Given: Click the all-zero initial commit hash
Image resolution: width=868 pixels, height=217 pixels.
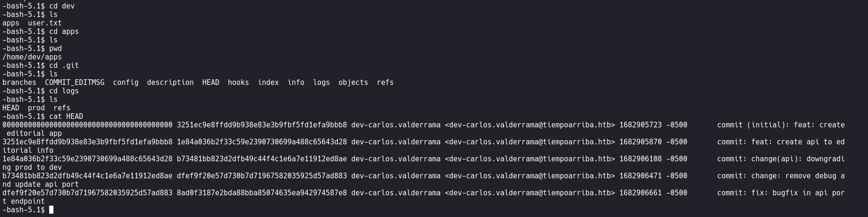Looking at the screenshot, I should 87,125.
